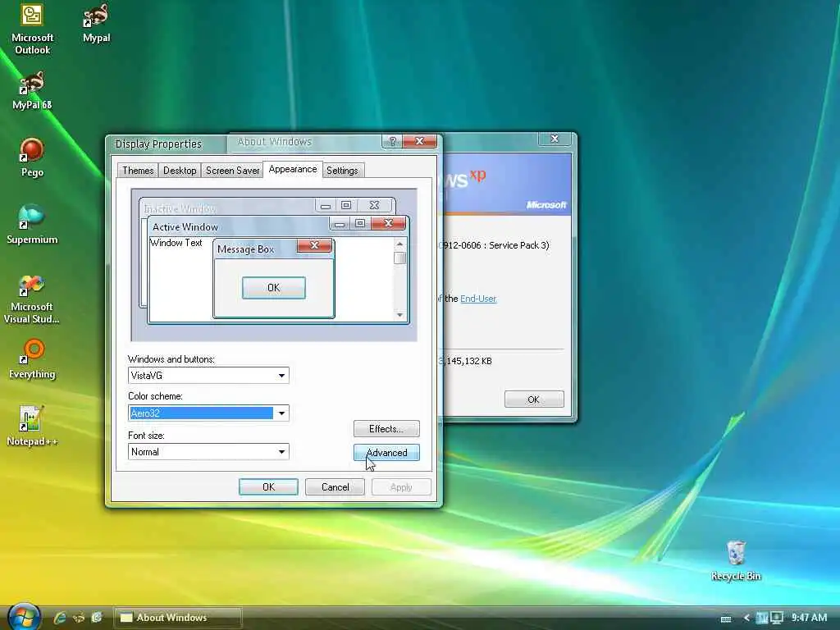The image size is (840, 630).
Task: Click the third quick launch icon
Action: click(97, 618)
